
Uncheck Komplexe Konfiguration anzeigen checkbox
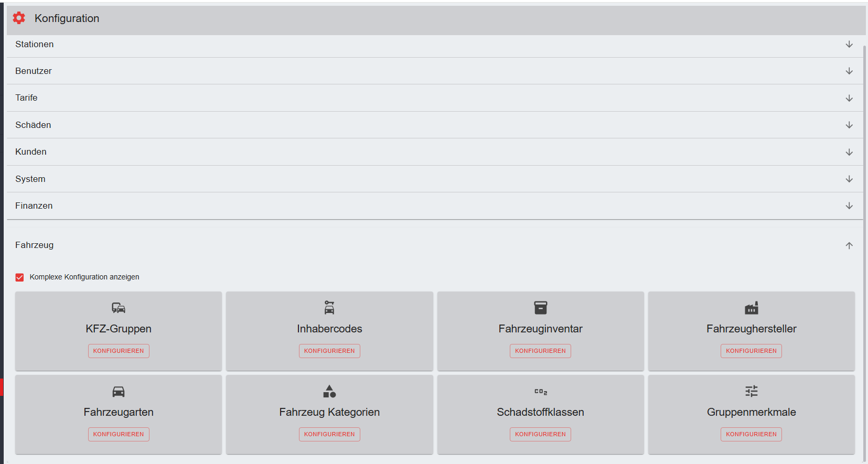tap(20, 277)
